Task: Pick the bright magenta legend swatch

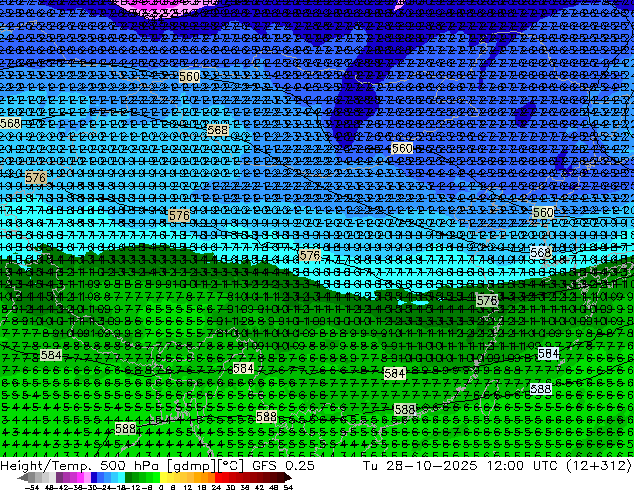Action: pos(80,477)
